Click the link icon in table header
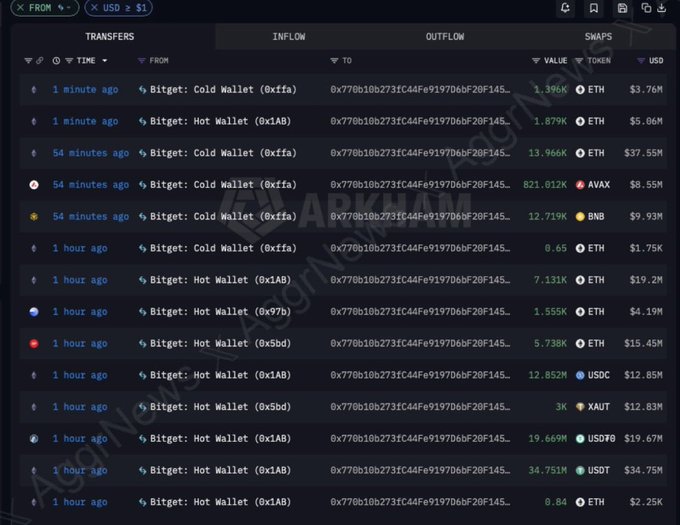The image size is (680, 525). [x=39, y=61]
